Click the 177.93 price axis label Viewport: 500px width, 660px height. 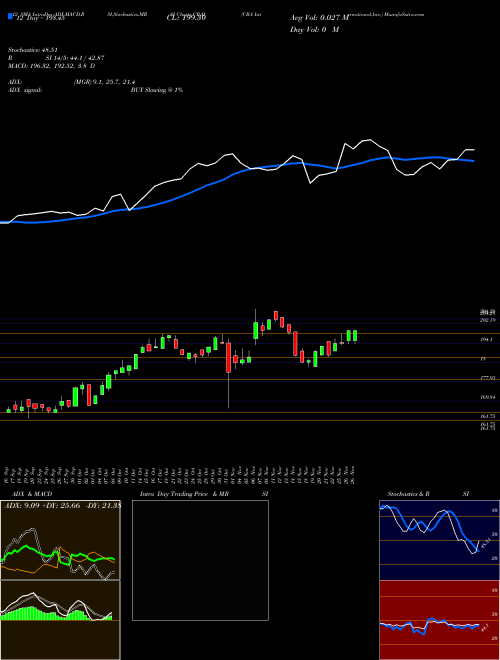tap(488, 378)
